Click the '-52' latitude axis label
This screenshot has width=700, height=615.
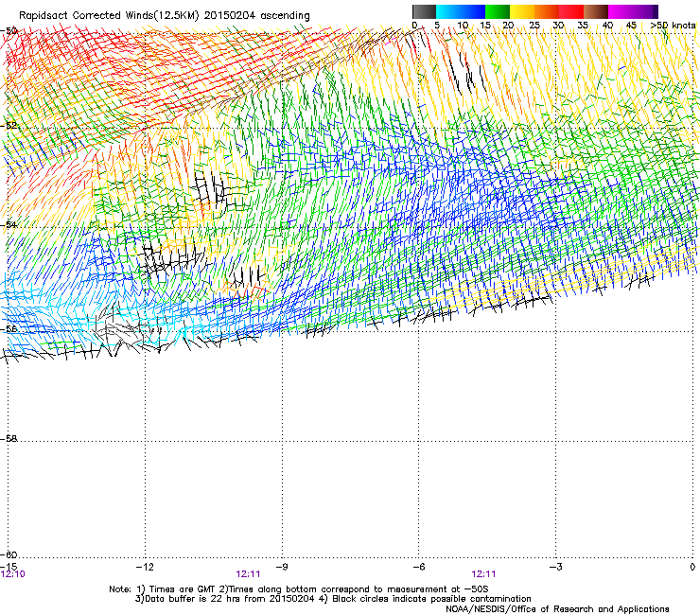9,125
